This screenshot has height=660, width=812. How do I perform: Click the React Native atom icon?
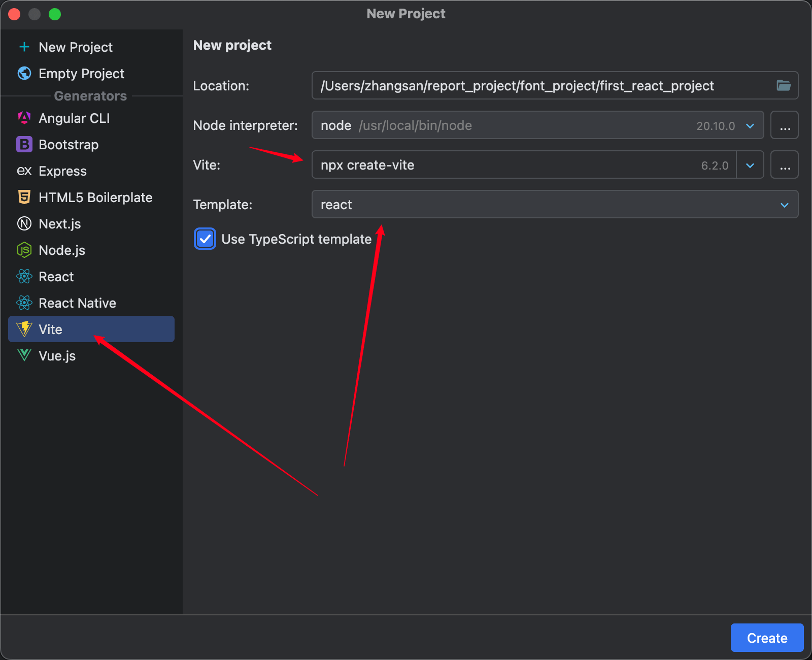click(24, 303)
